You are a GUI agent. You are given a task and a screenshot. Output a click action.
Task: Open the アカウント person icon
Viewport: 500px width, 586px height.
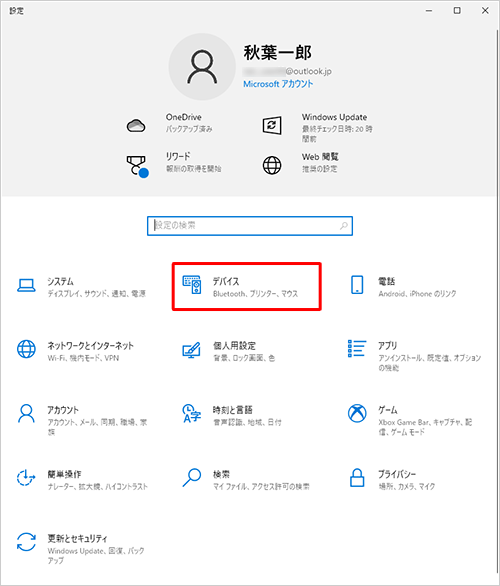tap(27, 413)
